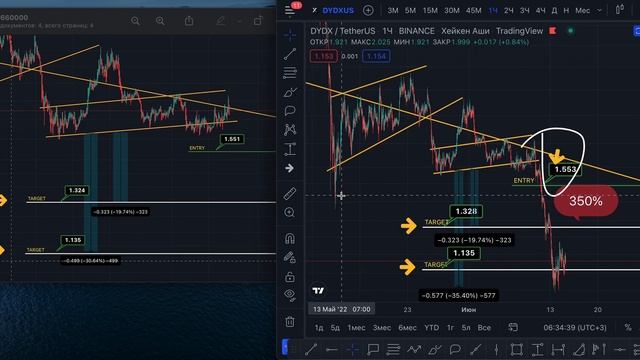The width and height of the screenshot is (640, 360).
Task: Switch to the 3Ч timeframe
Action: [524, 11]
